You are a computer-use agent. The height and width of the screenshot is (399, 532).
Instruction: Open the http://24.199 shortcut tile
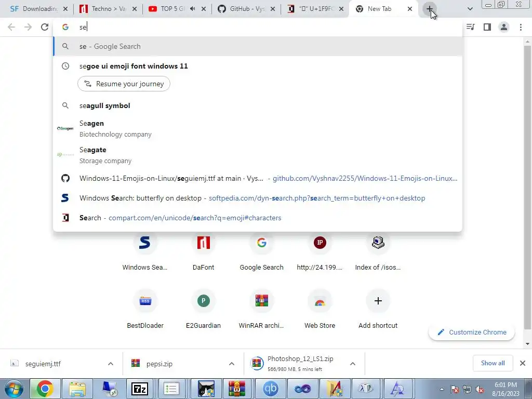320,251
